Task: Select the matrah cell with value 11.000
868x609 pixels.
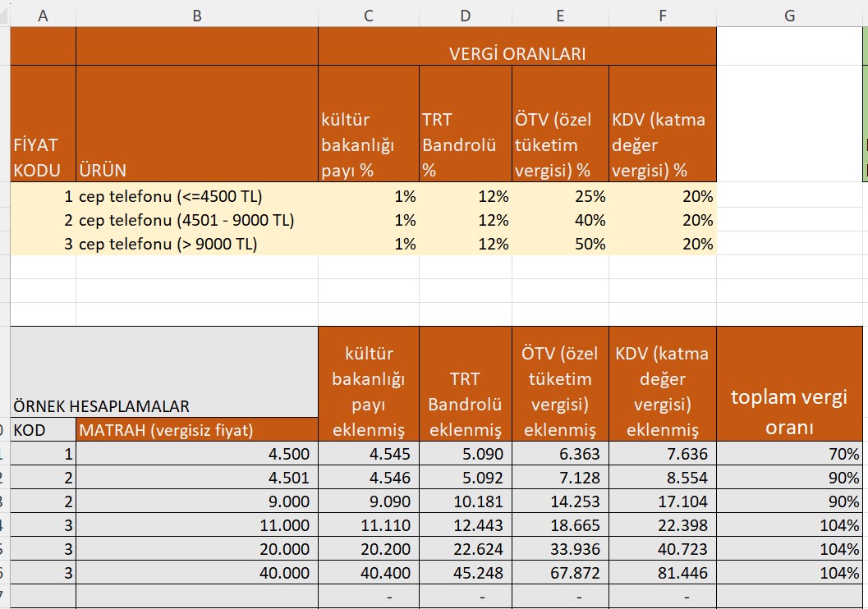Action: [196, 525]
